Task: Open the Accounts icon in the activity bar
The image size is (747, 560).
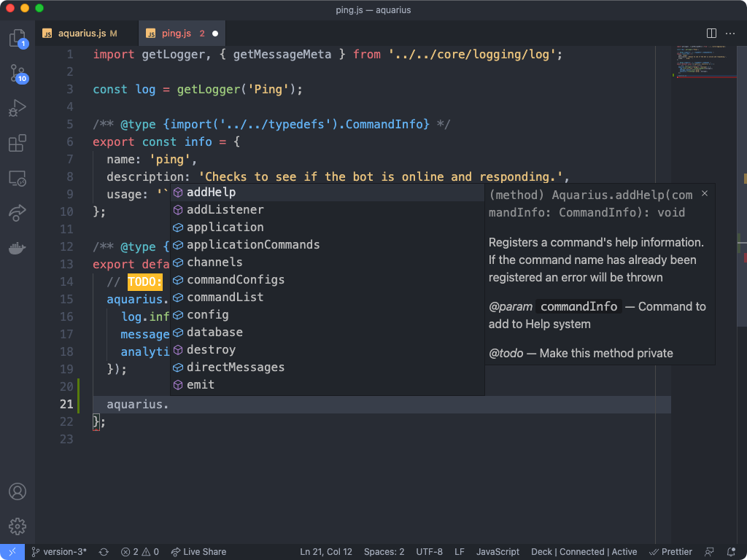Action: pos(18,491)
